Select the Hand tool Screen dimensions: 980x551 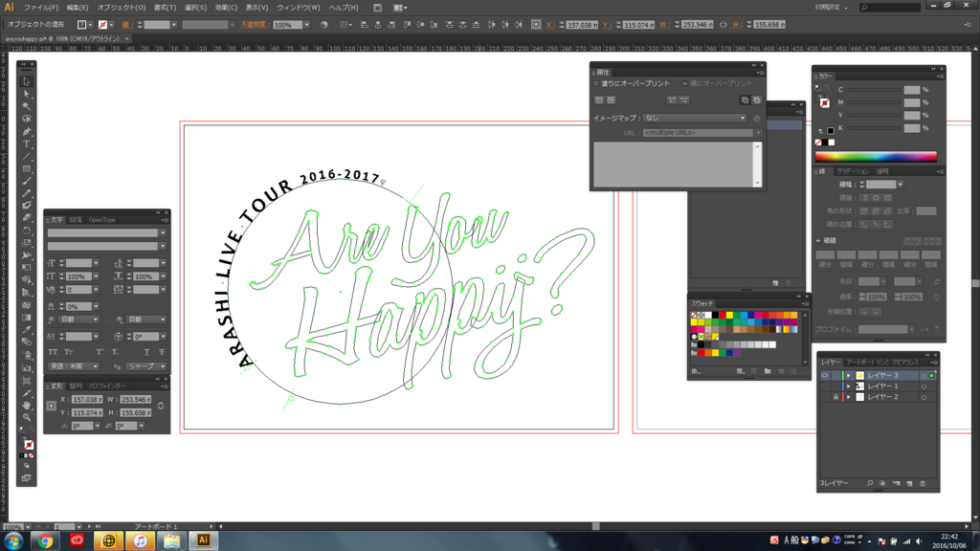tap(26, 406)
